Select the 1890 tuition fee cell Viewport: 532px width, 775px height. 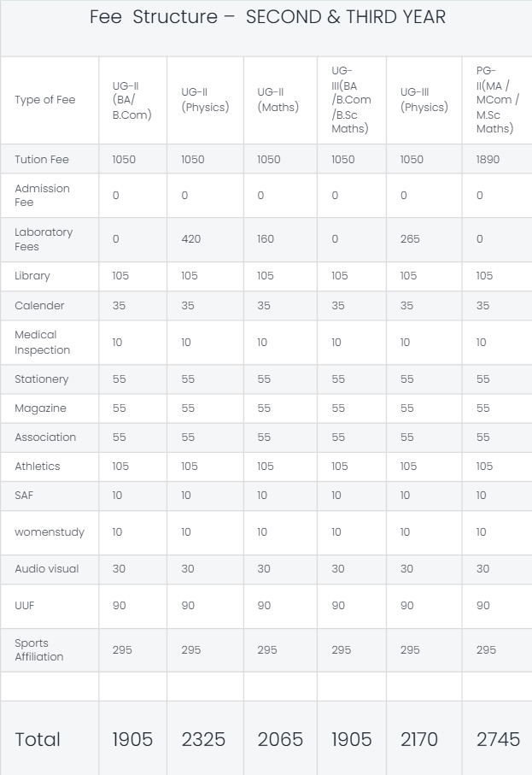click(488, 160)
